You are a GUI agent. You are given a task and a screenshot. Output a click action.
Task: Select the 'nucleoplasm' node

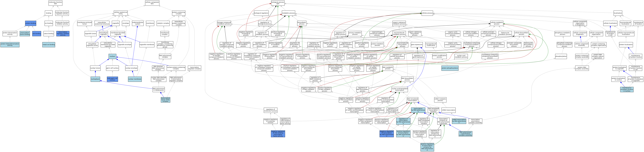[x=95, y=79]
